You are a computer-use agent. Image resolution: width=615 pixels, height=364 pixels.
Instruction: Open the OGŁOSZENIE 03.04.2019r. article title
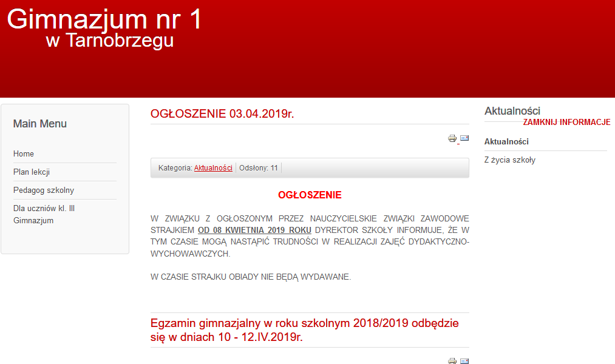point(222,114)
